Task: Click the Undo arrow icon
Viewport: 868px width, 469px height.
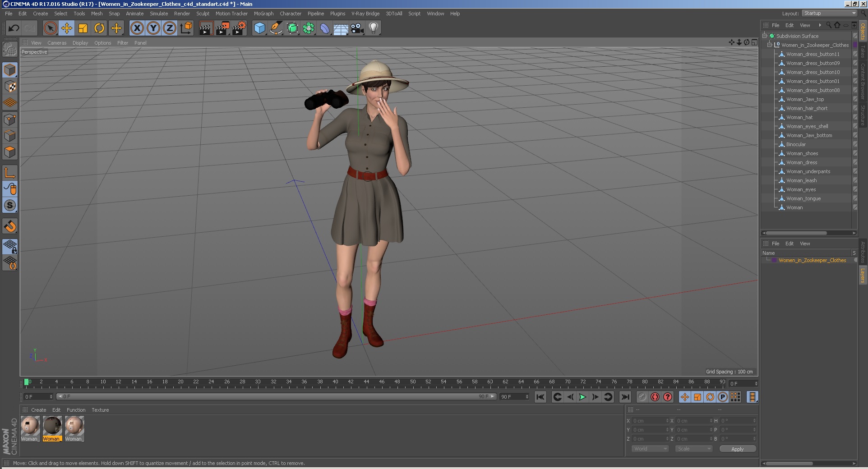Action: (x=14, y=28)
